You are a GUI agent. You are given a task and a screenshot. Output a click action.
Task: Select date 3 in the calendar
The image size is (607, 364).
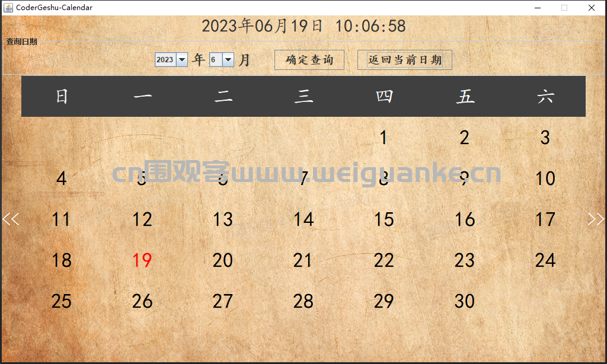(x=545, y=138)
